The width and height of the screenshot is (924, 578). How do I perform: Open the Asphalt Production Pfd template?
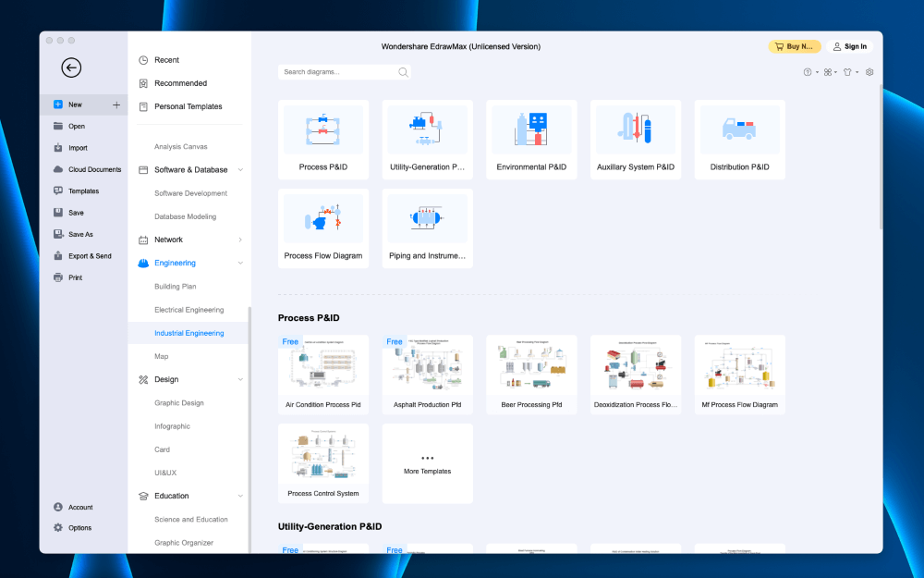(427, 375)
